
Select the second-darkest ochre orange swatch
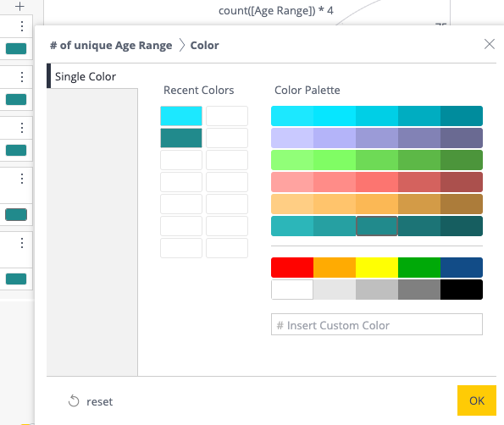[x=419, y=204]
